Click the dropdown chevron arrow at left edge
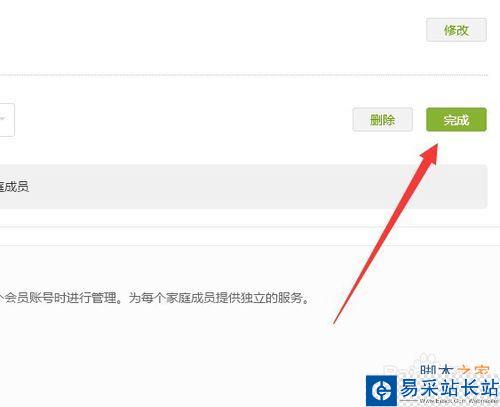500x407 pixels. point(3,118)
